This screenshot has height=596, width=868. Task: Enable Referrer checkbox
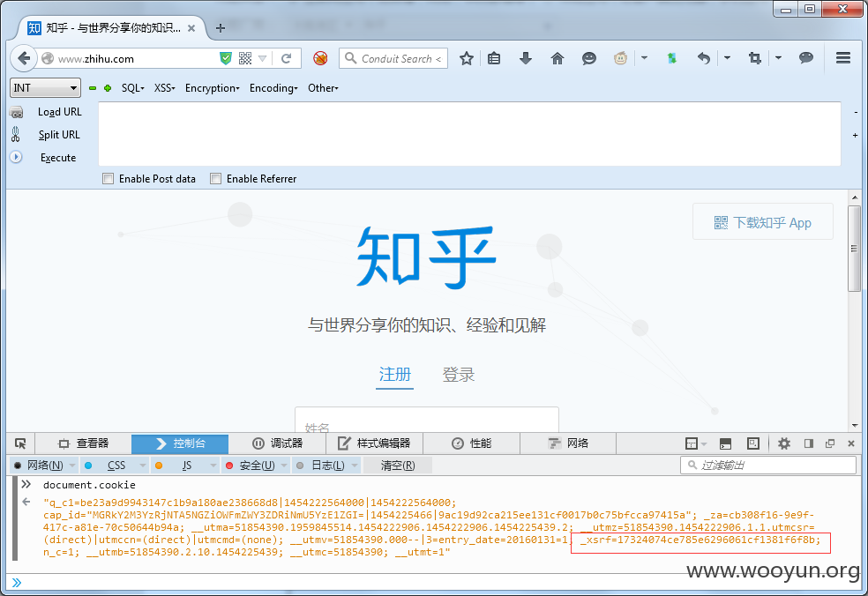click(x=216, y=179)
